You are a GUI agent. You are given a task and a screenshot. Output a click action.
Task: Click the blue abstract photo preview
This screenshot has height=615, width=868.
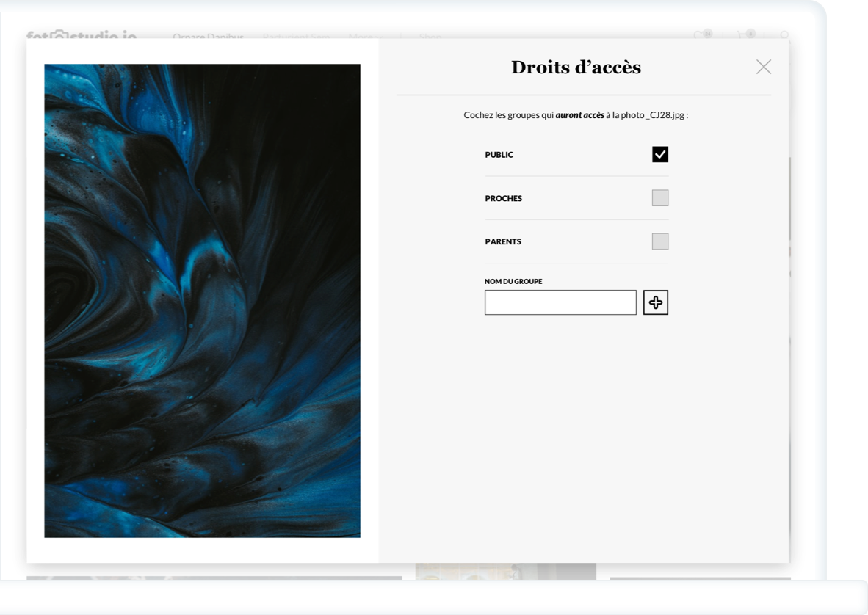(202, 301)
